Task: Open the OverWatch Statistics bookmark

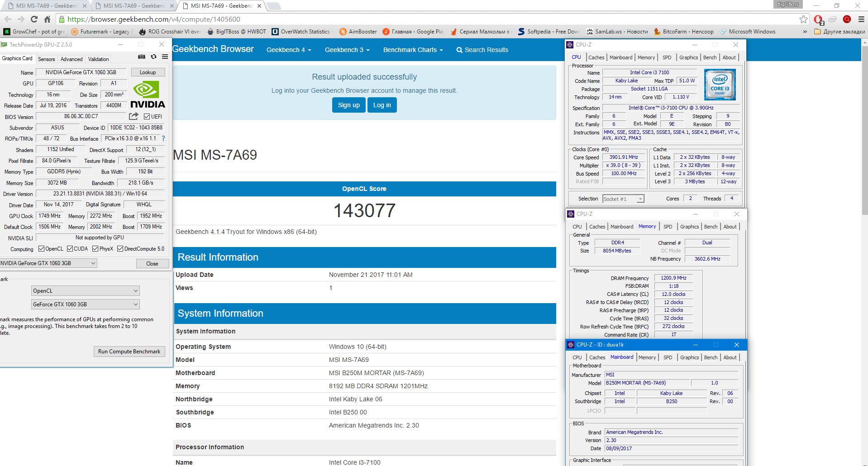Action: (x=301, y=32)
